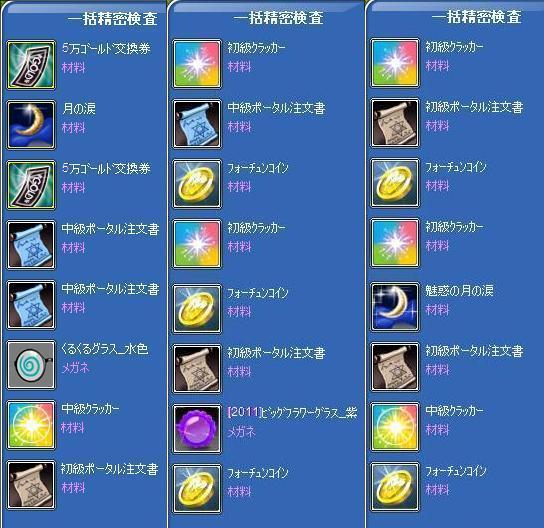The width and height of the screenshot is (544, 528).
Task: Select the [2011]ビッグフラワーグラス_紫 item label
Action: (x=292, y=412)
